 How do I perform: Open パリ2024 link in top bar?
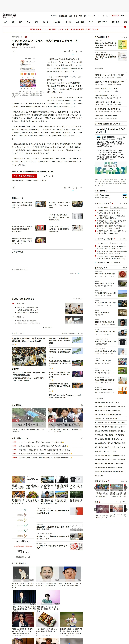coord(54,16)
